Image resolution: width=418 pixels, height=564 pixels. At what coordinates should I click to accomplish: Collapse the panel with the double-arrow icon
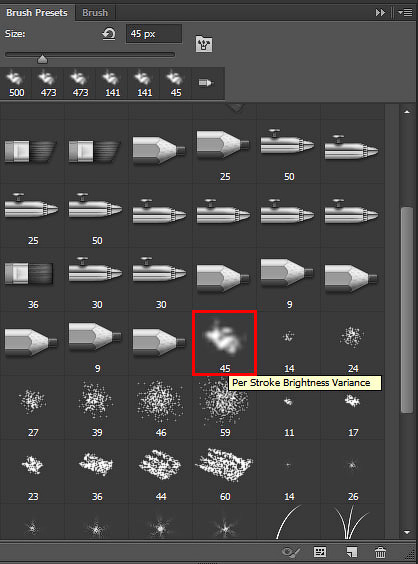380,13
